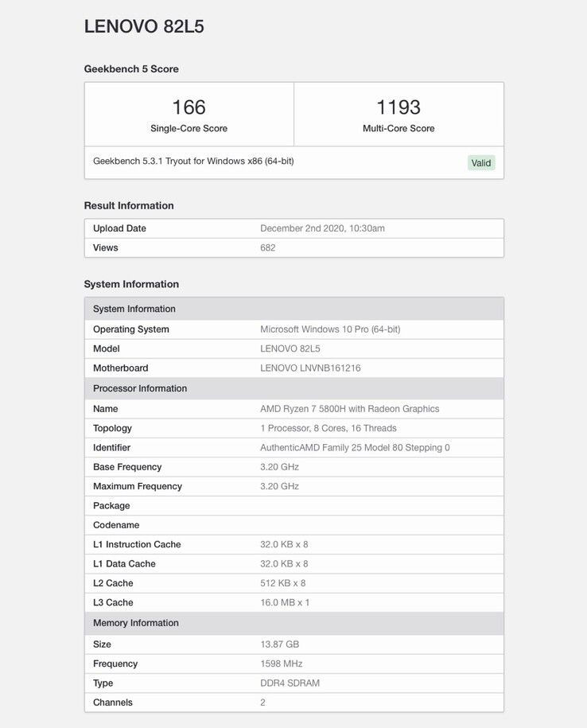Click the L3 Cache value 16.0 MB
Viewport: 587px width, 728px height.
point(285,602)
